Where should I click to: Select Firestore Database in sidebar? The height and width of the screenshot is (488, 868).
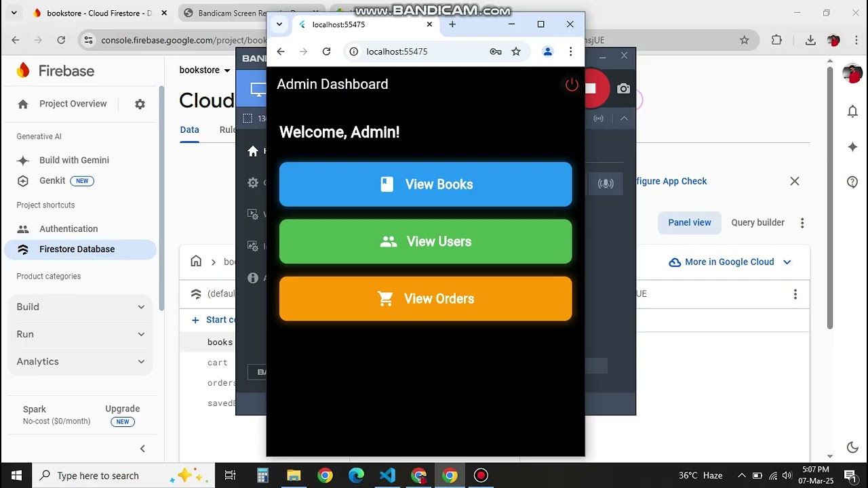coord(80,249)
